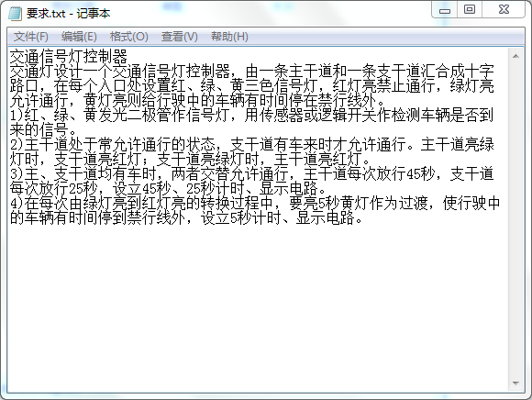Maximize the Notepad window
The height and width of the screenshot is (400, 532).
(x=470, y=10)
